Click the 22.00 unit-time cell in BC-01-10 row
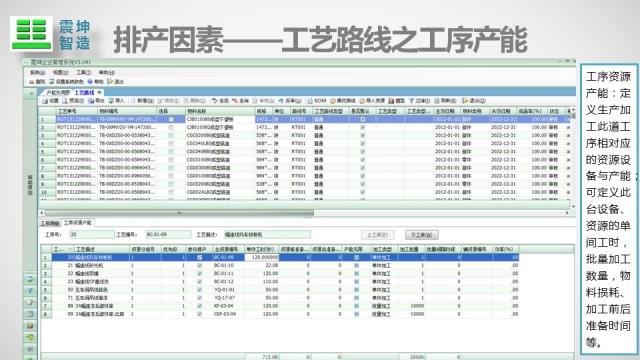 coord(262,265)
